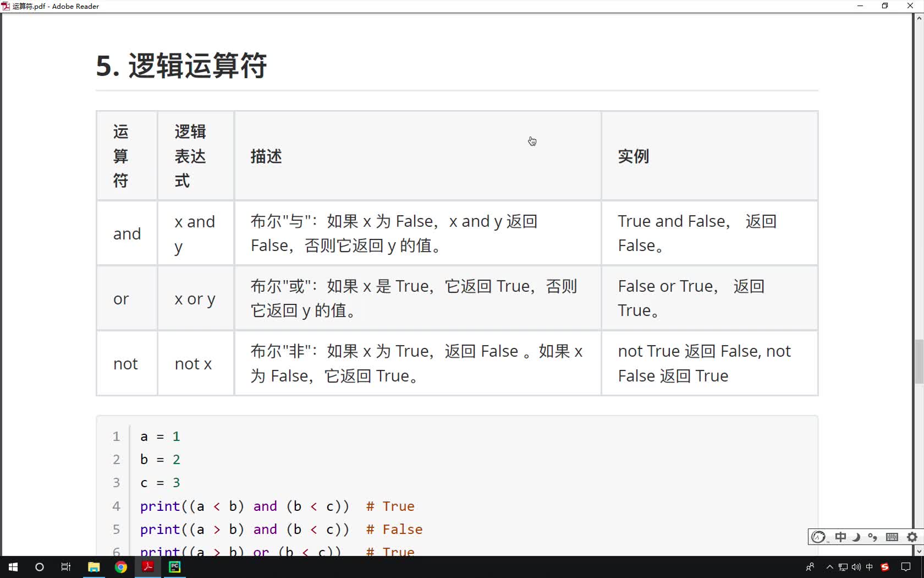Switch to PyCharm from the taskbar
The width and height of the screenshot is (924, 578).
click(175, 567)
